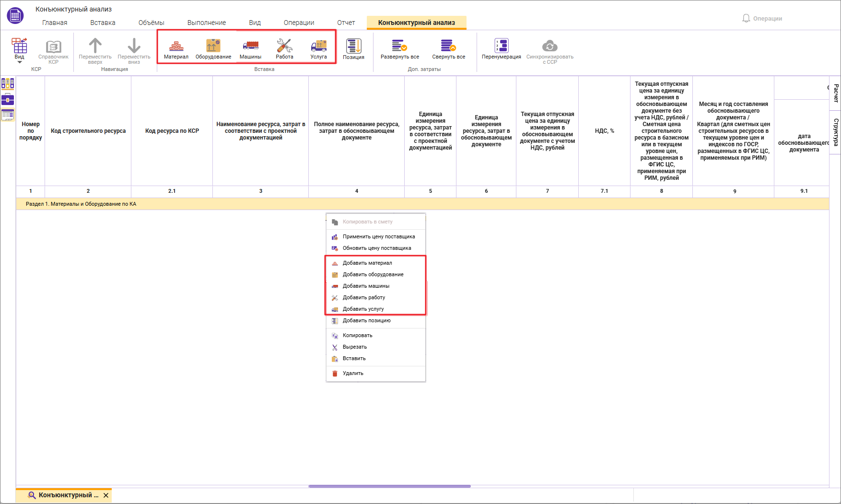
Task: Select Конъюнктурный bottom document tab
Action: 63,495
